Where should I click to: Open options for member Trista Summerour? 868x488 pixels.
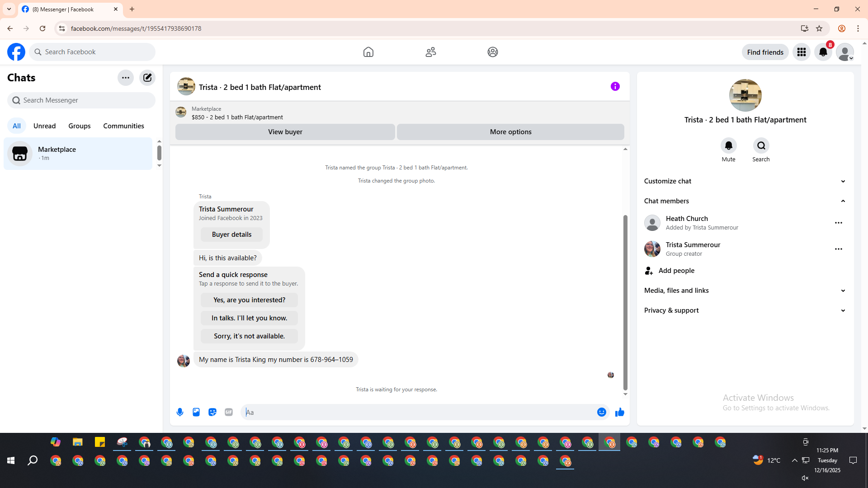point(839,249)
